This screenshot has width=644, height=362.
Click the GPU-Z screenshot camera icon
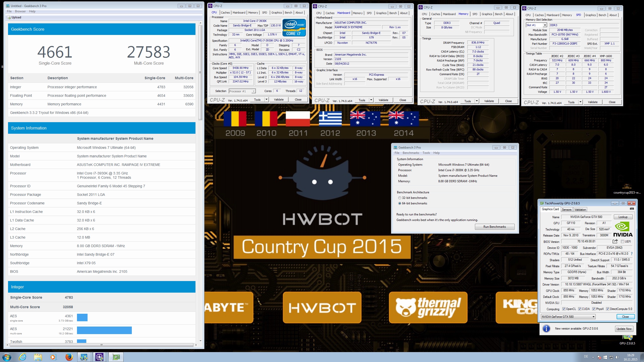pos(632,209)
